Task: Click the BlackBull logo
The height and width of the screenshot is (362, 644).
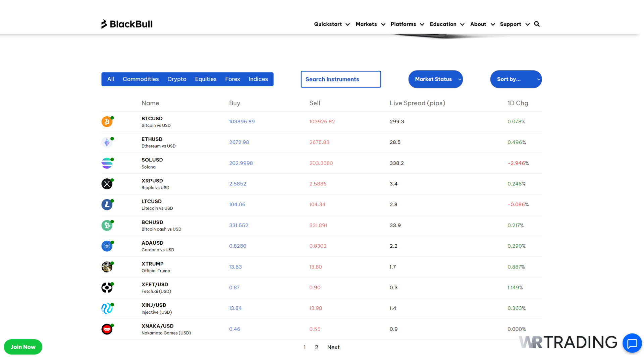Action: 127,24
